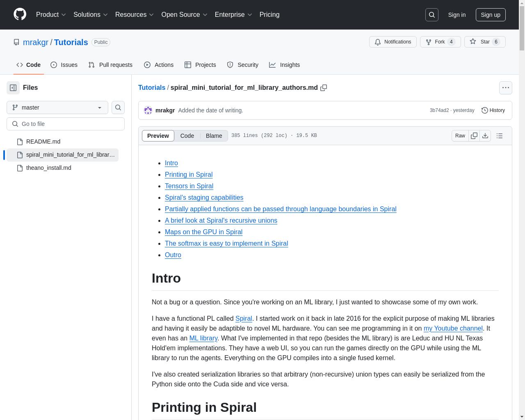Viewport: 525px width, 420px height.
Task: Download the raw file icon
Action: click(485, 136)
